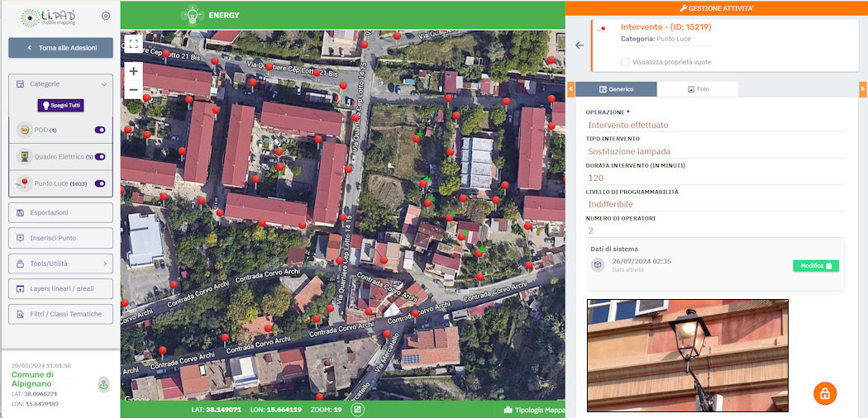Click the Spegni Tutti button
Viewport: 868px width, 418px height.
click(60, 106)
